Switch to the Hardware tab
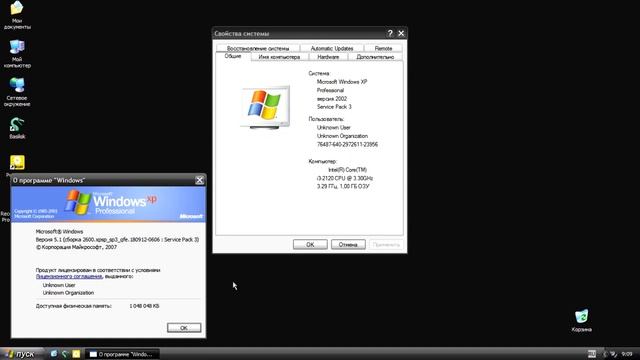This screenshot has width=640, height=360. [x=328, y=57]
